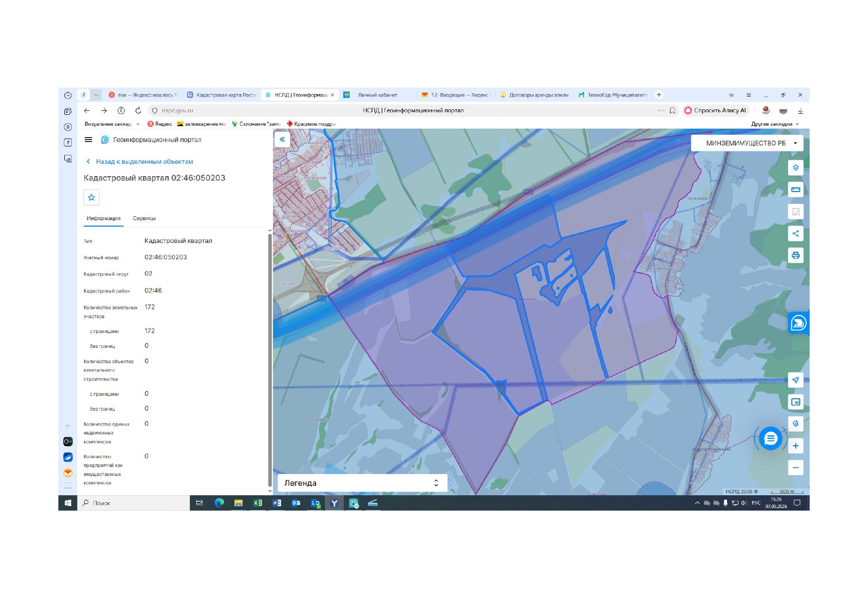Open the МИНЗЕМИМУЩЕСТВО РБ dropdown
This screenshot has width=868, height=614.
click(747, 143)
